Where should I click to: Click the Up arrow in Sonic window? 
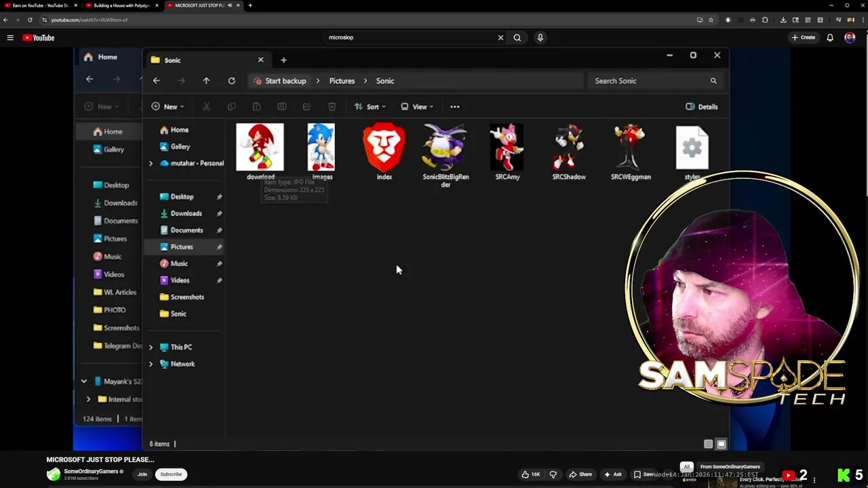[x=206, y=81]
